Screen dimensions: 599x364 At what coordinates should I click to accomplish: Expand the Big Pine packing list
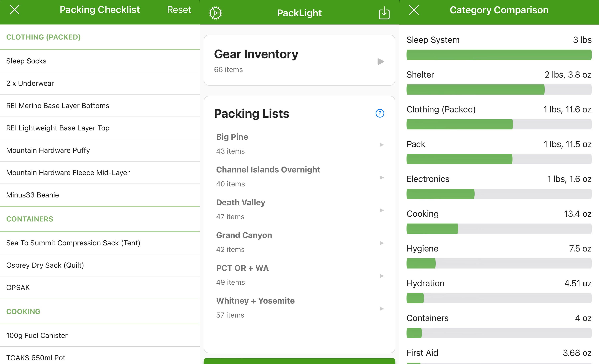coord(232,137)
